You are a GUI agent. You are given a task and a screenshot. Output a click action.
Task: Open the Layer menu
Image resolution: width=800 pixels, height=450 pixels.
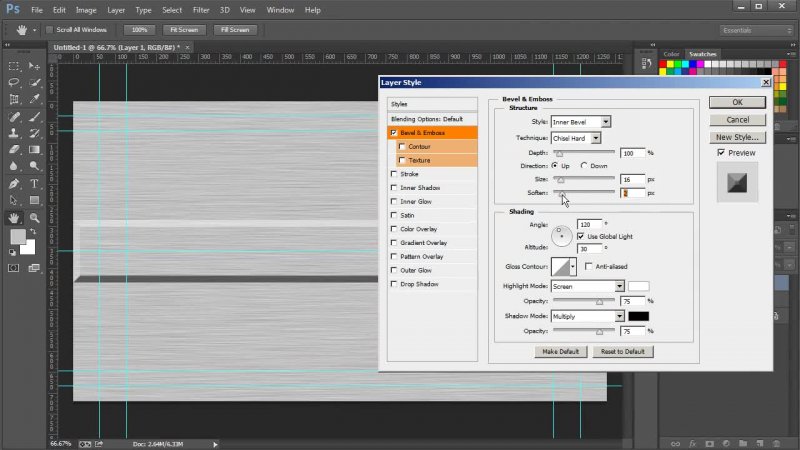tap(116, 10)
